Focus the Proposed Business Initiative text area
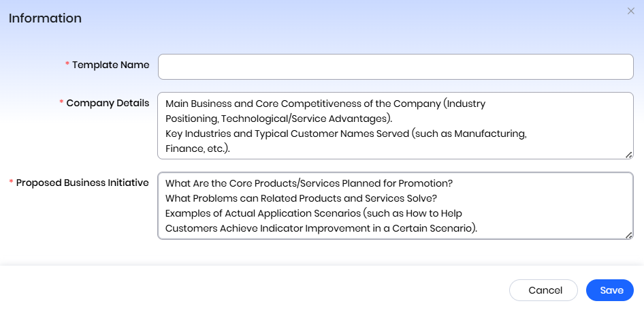 [395, 206]
